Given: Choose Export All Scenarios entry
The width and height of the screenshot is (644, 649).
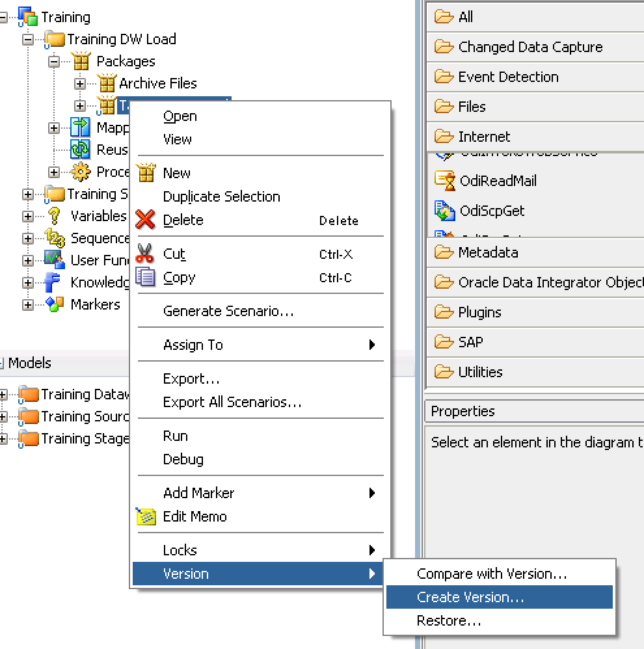Looking at the screenshot, I should click(260, 402).
